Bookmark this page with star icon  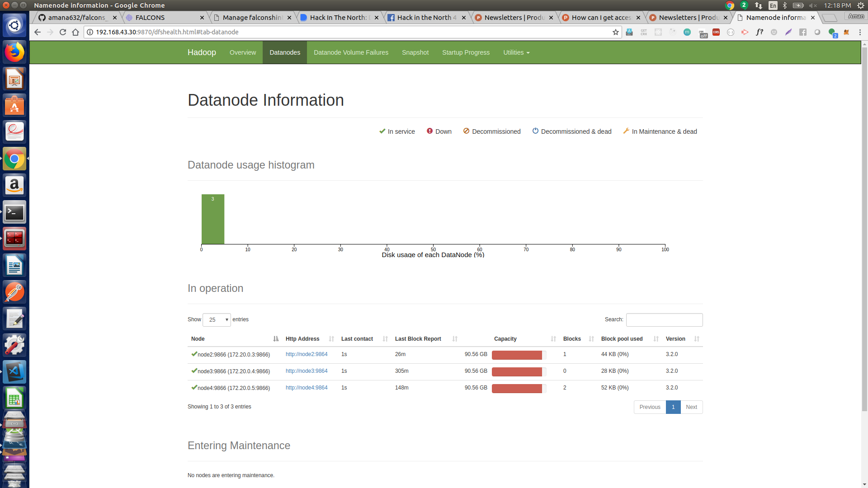coord(616,32)
